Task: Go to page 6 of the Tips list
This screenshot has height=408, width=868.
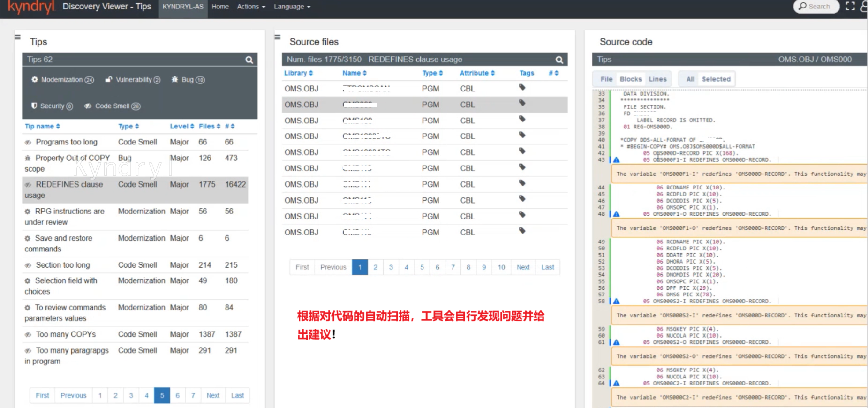Action: pos(177,395)
